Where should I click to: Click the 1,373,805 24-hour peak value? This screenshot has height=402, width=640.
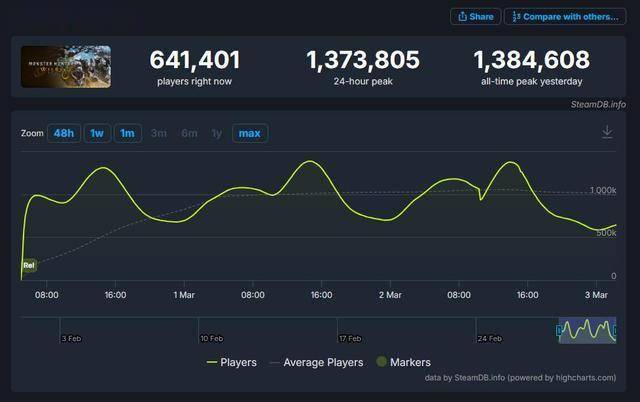click(x=363, y=60)
